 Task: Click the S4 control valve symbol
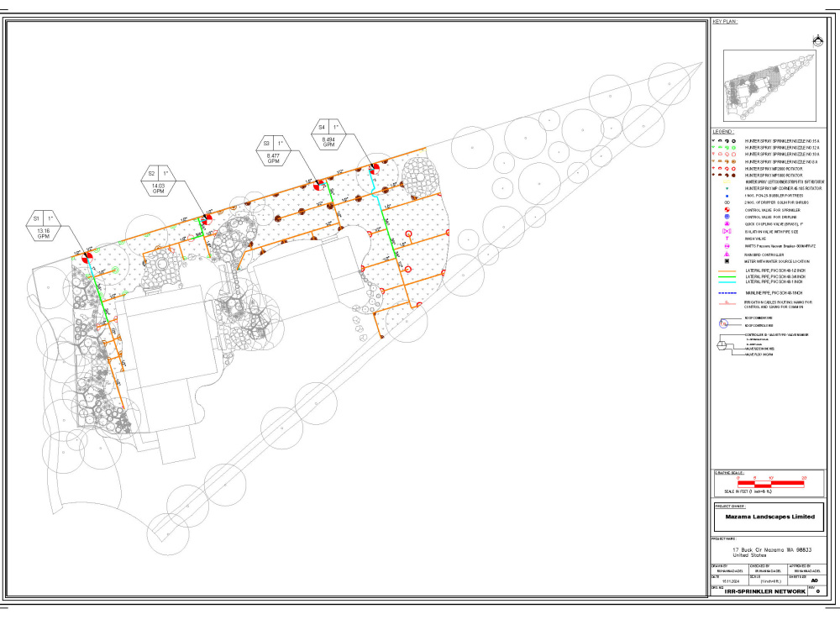375,169
